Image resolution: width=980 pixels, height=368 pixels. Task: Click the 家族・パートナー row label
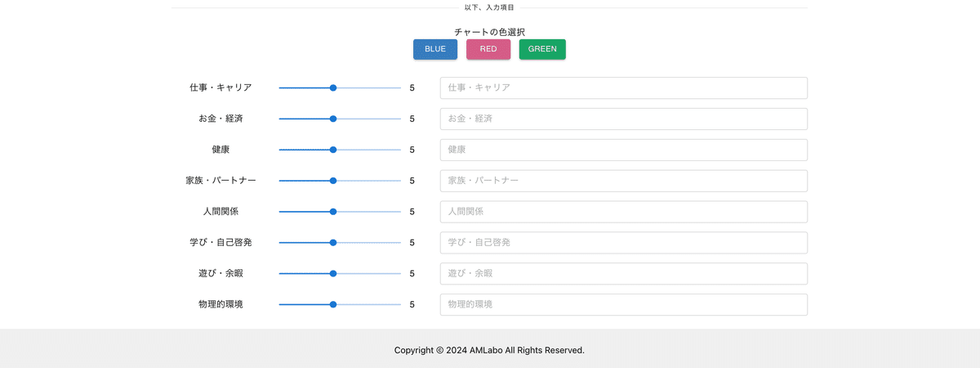coord(220,181)
